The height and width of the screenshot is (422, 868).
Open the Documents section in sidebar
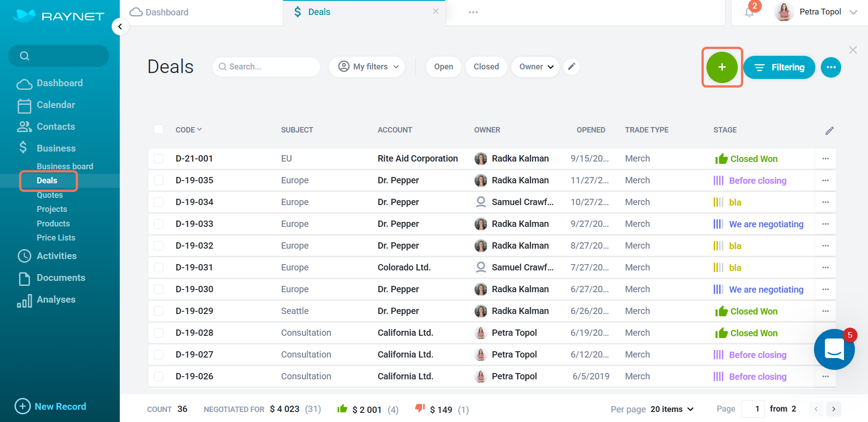tap(61, 277)
